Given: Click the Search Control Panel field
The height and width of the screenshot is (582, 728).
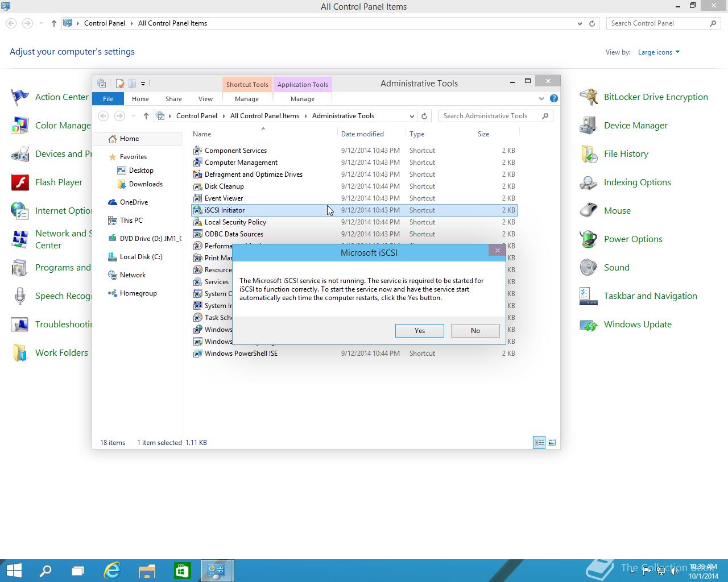Looking at the screenshot, I should (664, 23).
